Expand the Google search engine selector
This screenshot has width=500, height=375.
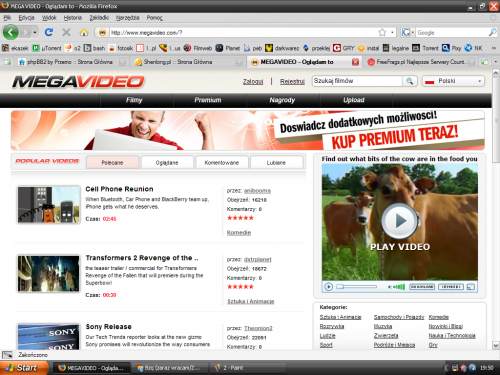(408, 32)
